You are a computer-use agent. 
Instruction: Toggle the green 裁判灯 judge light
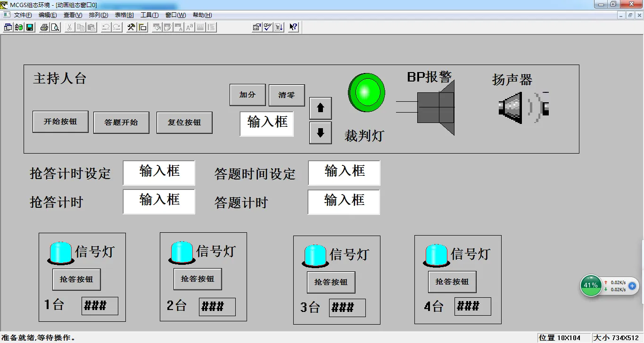366,93
